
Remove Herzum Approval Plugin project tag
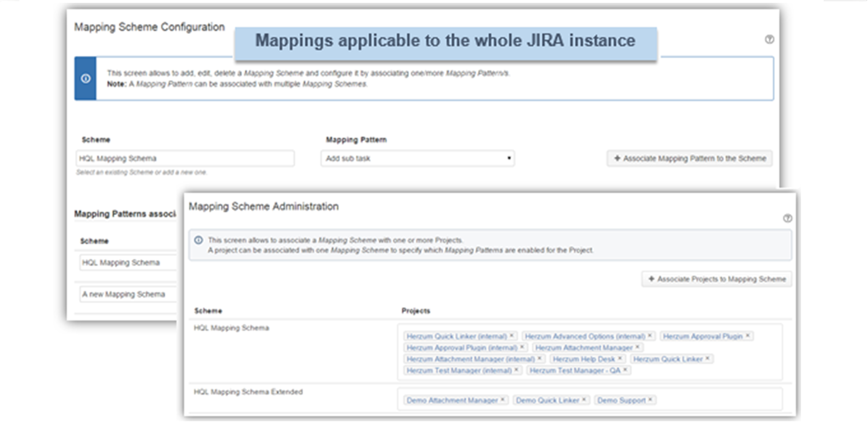[x=748, y=336]
